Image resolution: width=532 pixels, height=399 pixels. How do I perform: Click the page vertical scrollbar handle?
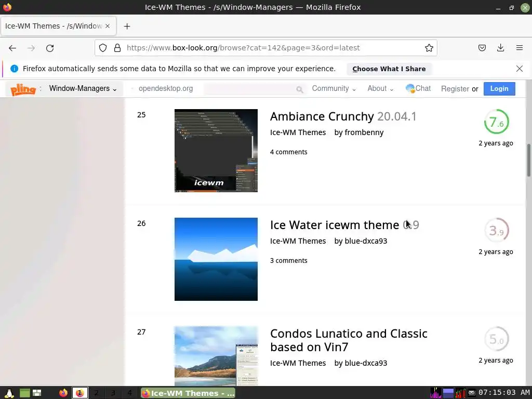coord(528,160)
